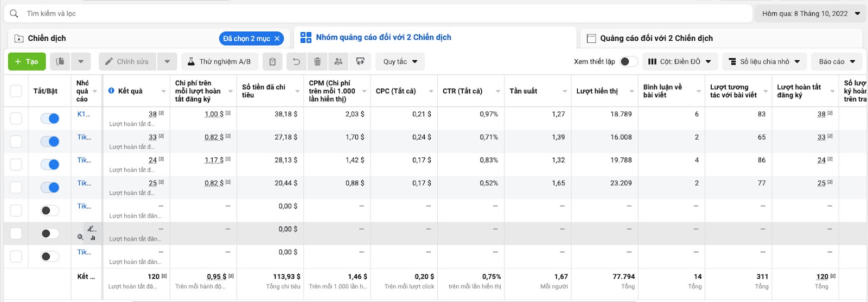868x302 pixels.
Task: Open the Tik... link with 25 results
Action: (84, 183)
